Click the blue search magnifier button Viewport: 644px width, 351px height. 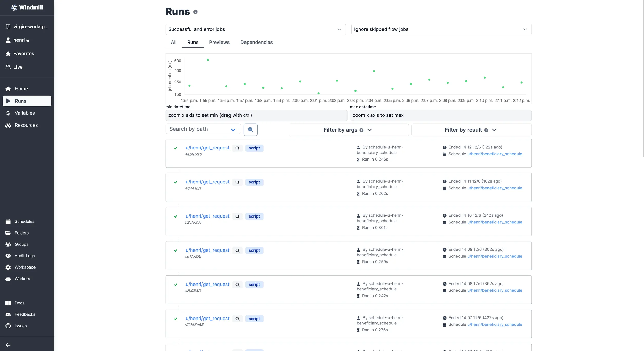tap(250, 130)
